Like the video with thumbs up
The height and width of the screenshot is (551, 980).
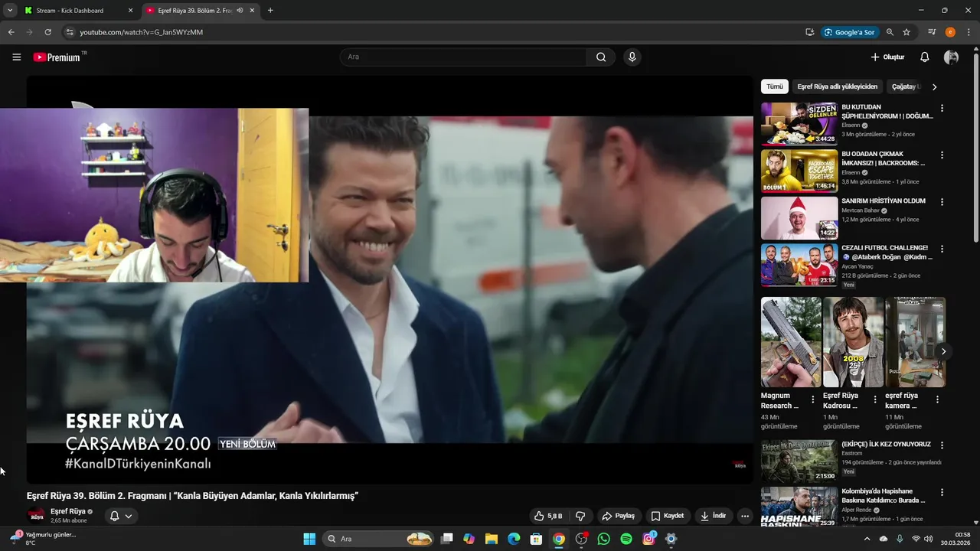point(548,516)
